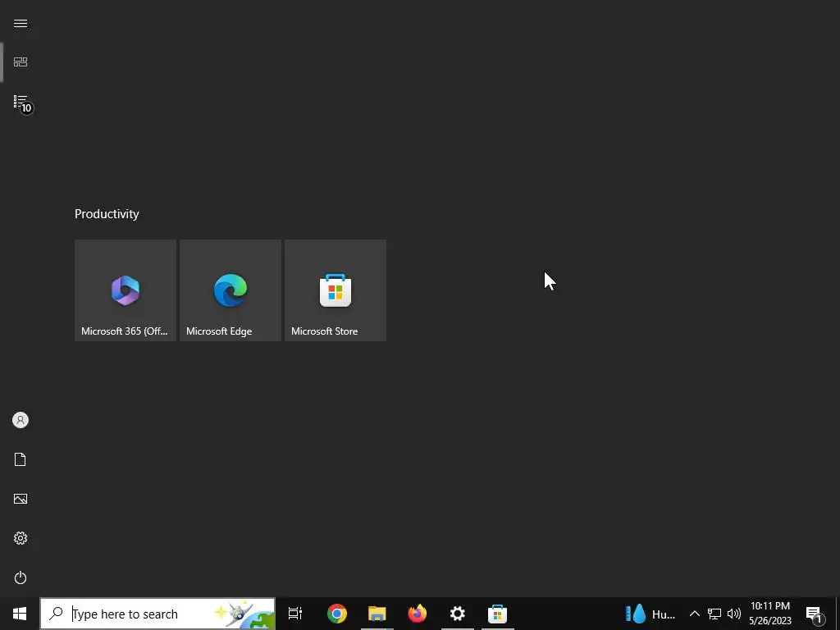The height and width of the screenshot is (630, 840).
Task: Open the network status tray icon
Action: click(714, 614)
